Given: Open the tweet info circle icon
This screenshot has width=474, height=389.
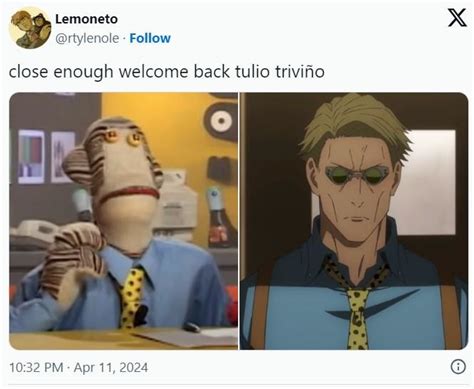Looking at the screenshot, I should (x=458, y=367).
